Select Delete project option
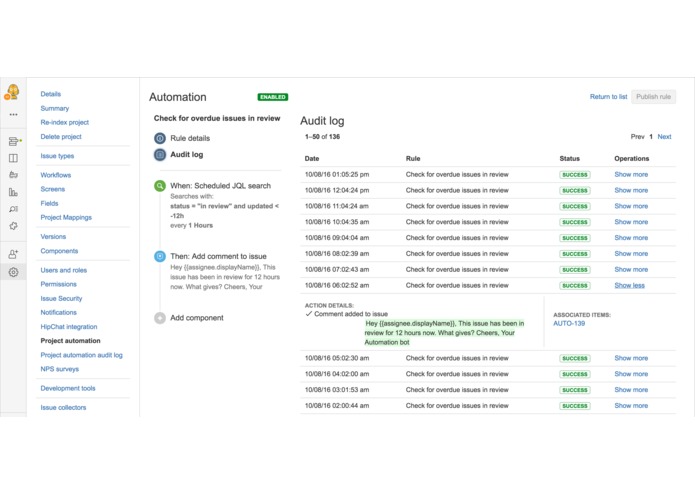The height and width of the screenshot is (494, 695). click(61, 136)
